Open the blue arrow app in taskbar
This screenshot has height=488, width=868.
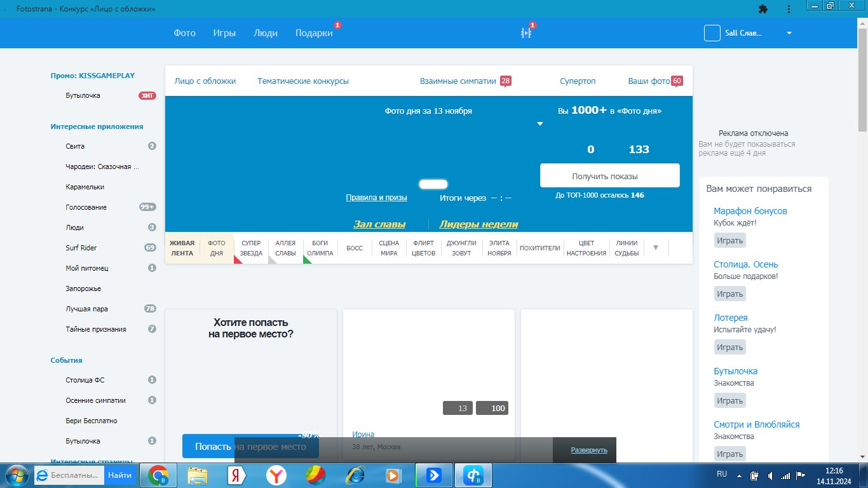coord(434,475)
